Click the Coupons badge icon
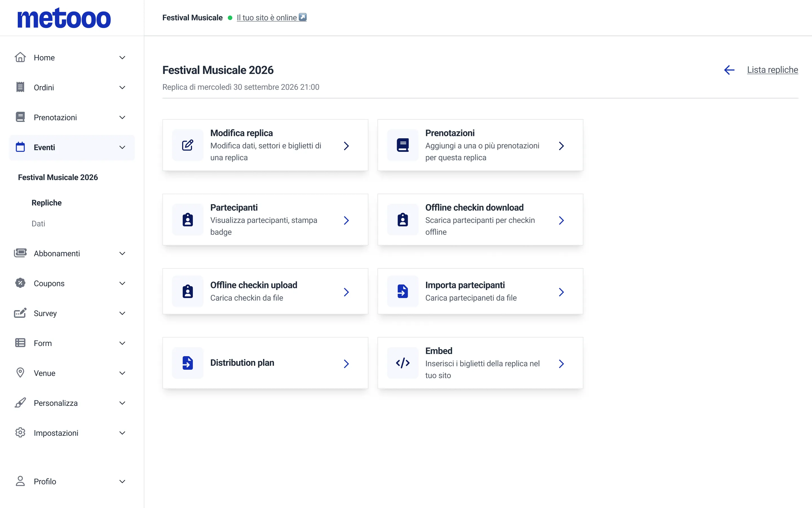Screen dimensions: 812x508 click(20, 283)
